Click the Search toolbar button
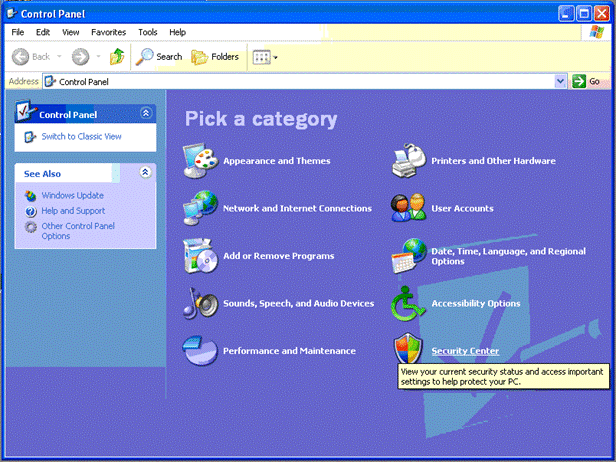This screenshot has height=462, width=616. [x=159, y=57]
